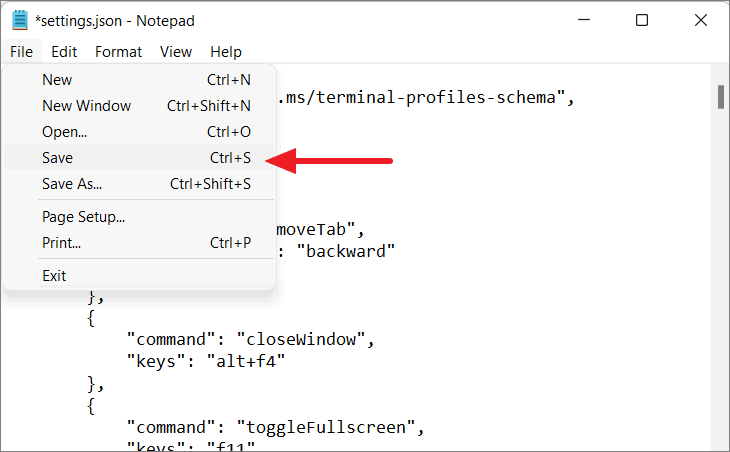Choose New from the File menu
The image size is (730, 452).
click(x=139, y=80)
